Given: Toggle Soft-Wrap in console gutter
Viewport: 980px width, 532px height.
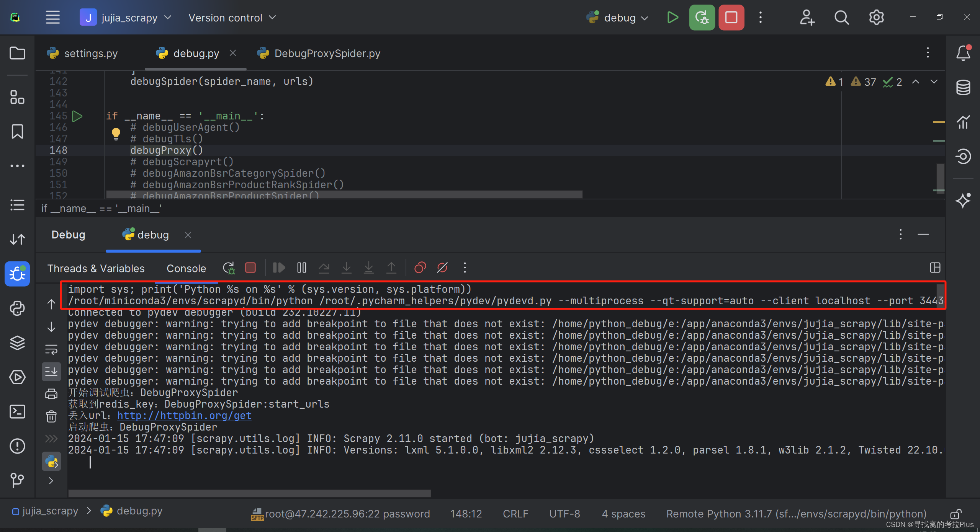Looking at the screenshot, I should point(51,349).
